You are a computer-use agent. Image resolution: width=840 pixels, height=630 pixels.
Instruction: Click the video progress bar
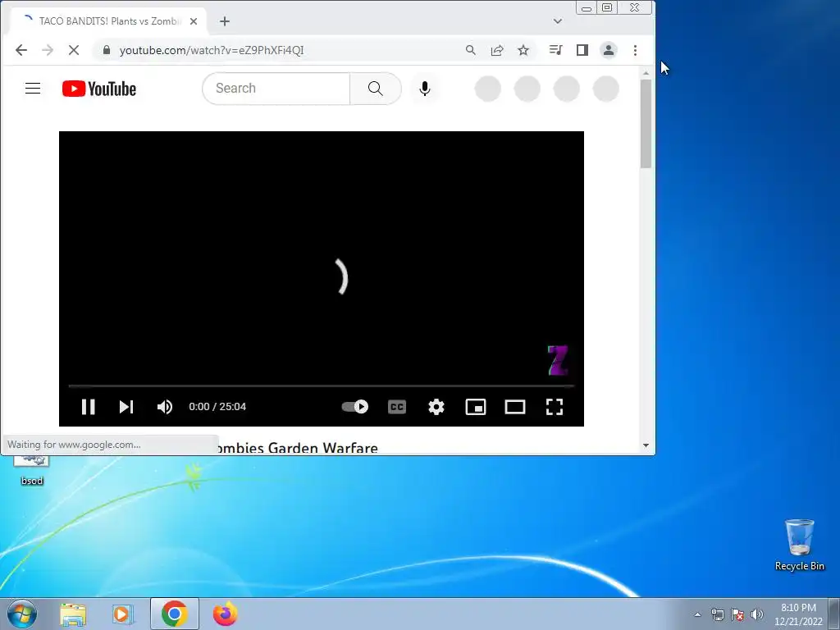(322, 386)
